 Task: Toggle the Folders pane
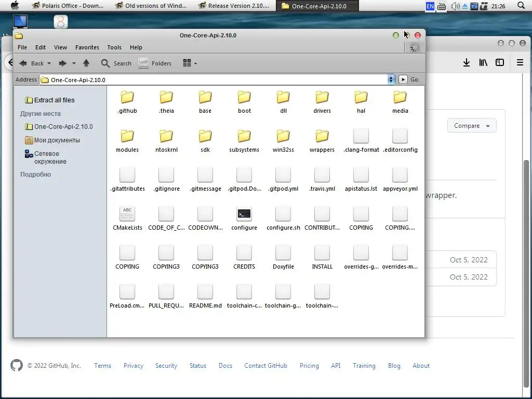155,63
